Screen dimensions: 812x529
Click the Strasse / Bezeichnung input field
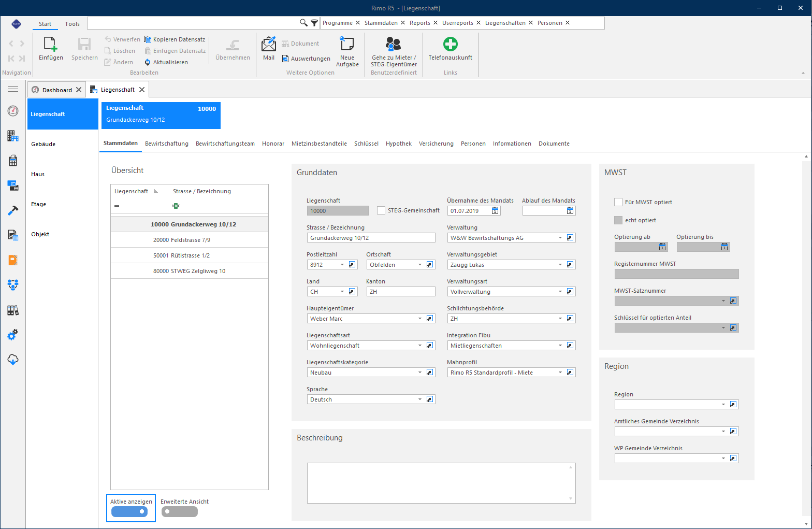coord(371,238)
